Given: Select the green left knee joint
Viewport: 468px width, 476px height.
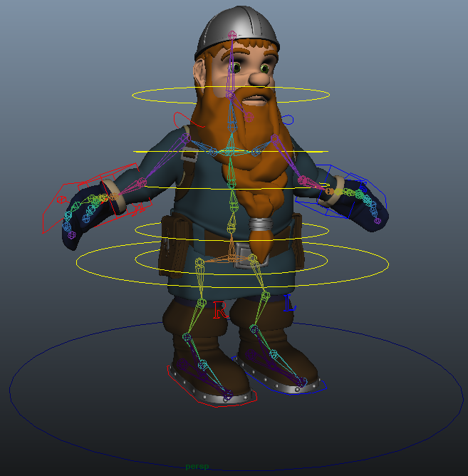Looking at the screenshot, I should (x=266, y=295).
